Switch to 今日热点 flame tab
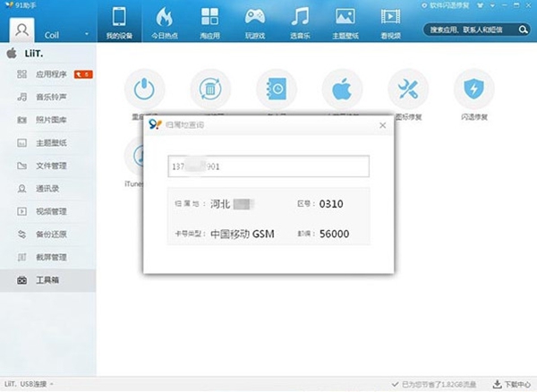537x392 pixels. pyautogui.click(x=165, y=21)
